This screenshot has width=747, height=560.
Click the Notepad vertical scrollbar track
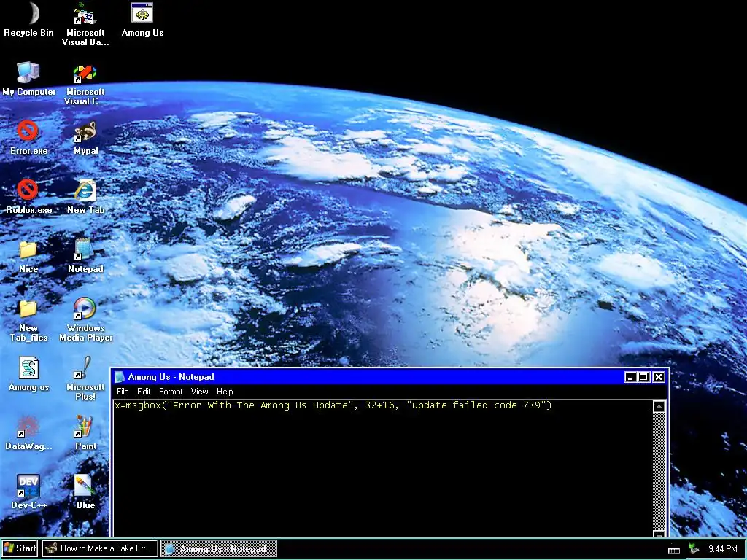659,472
